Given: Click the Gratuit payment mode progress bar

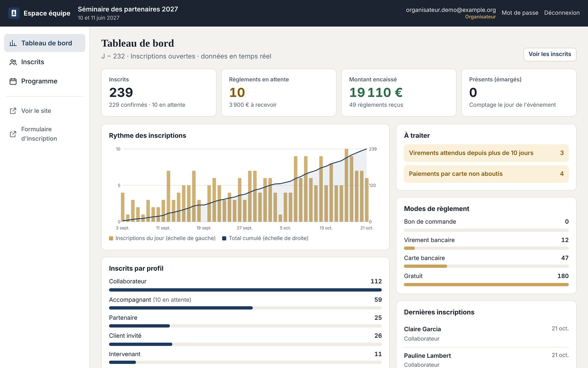Looking at the screenshot, I should click(486, 285).
